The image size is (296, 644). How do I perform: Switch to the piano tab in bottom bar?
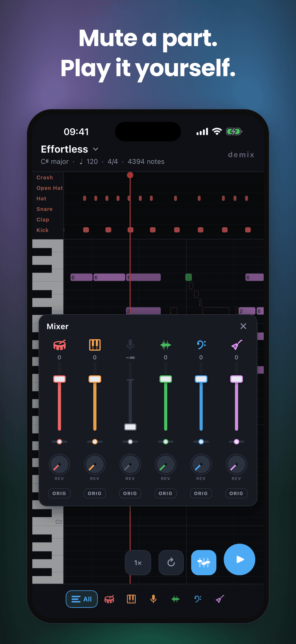click(x=131, y=599)
